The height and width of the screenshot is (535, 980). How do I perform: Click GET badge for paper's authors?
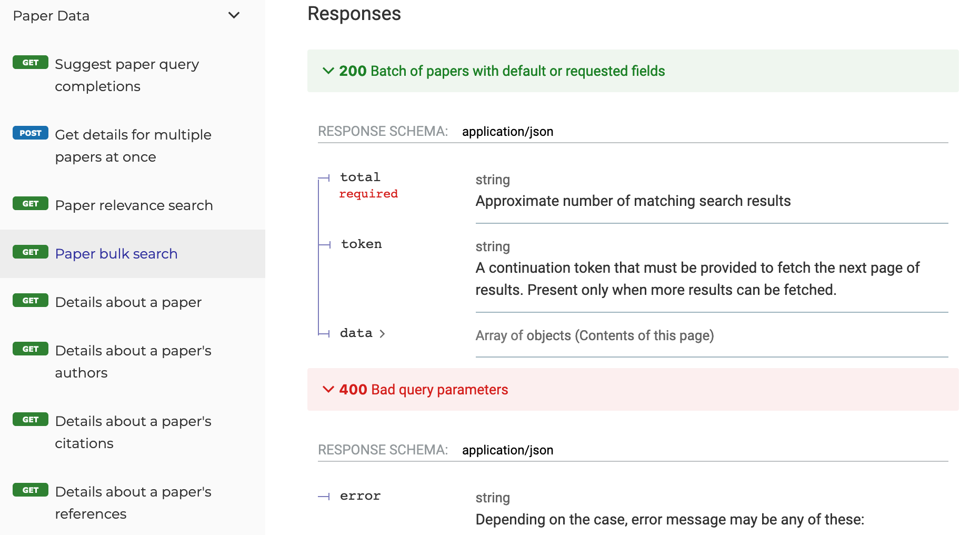[x=31, y=349]
